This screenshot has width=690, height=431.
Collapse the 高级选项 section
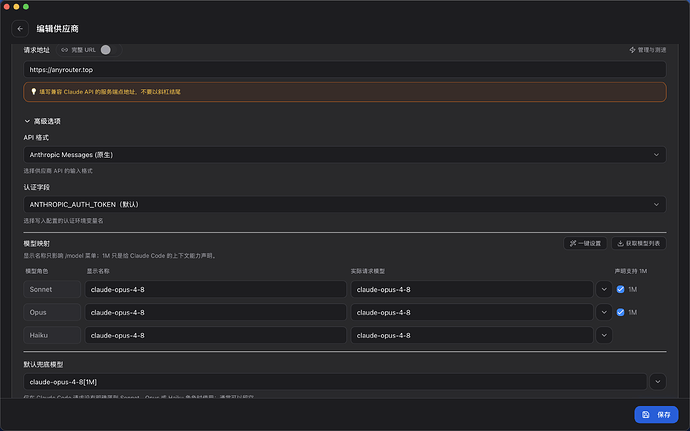pos(42,121)
